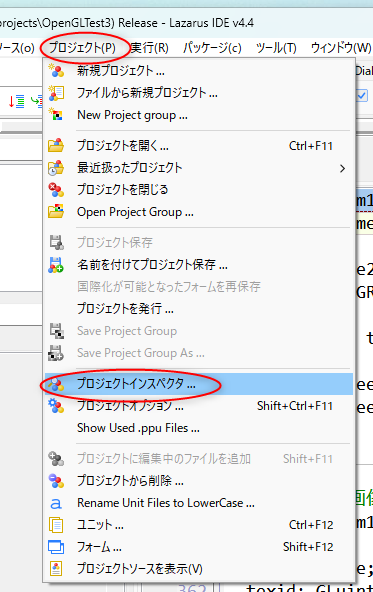Click the Rename Unit Files letter icon
This screenshot has height=592, width=373.
[56, 503]
